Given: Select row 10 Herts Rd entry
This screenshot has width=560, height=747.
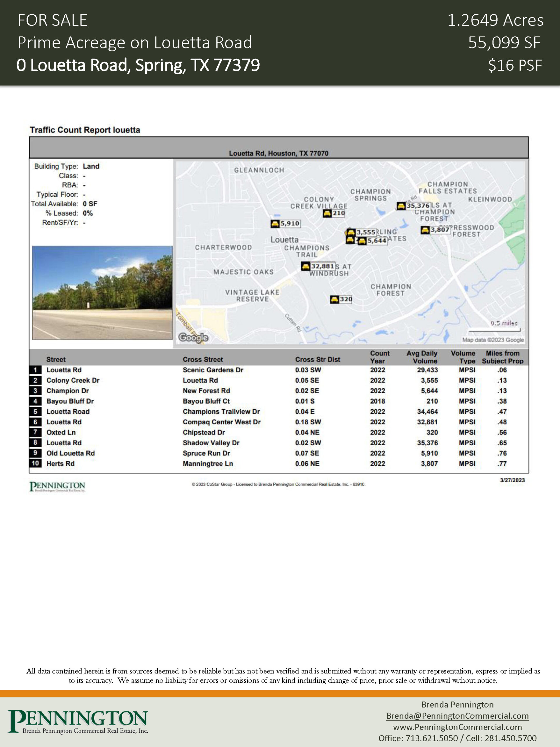Looking at the screenshot, I should [x=60, y=464].
